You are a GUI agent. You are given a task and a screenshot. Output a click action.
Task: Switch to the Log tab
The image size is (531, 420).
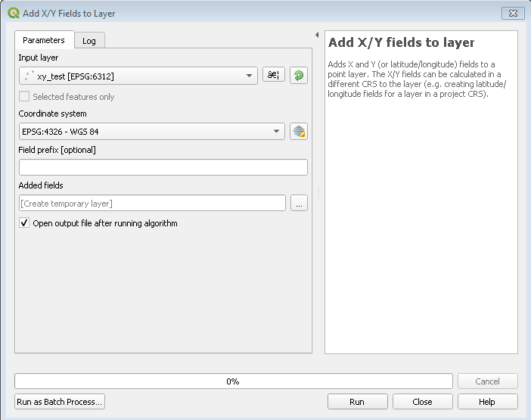tap(89, 40)
